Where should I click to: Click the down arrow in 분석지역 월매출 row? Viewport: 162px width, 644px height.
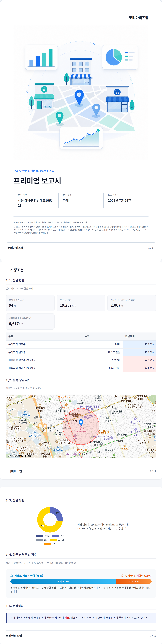click(146, 352)
